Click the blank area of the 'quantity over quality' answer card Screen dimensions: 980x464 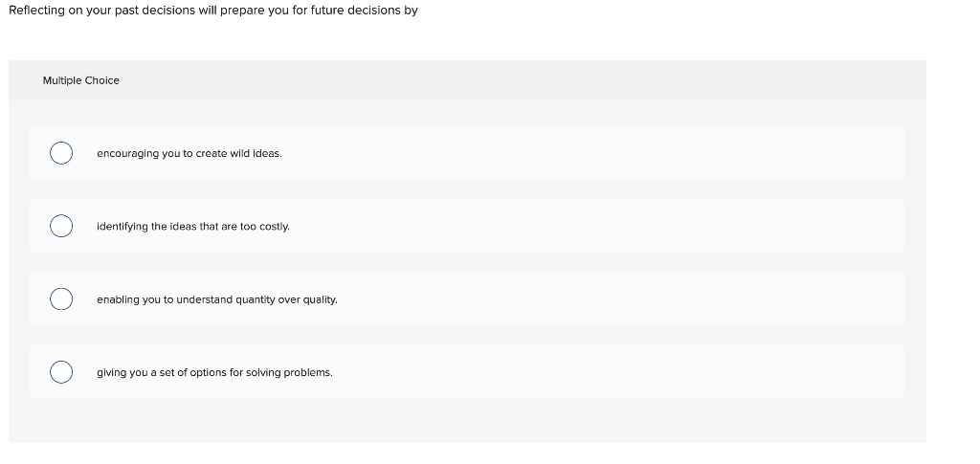(622, 299)
